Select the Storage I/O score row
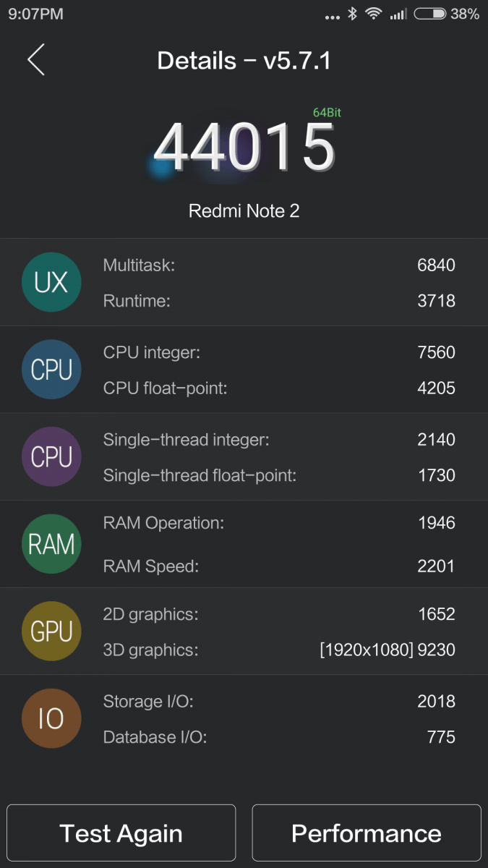The height and width of the screenshot is (868, 488). (x=279, y=701)
